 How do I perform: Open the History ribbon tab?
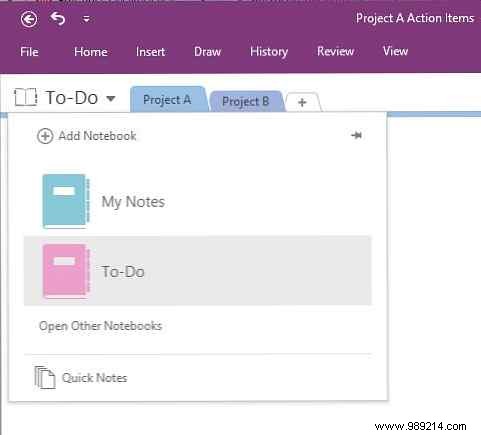click(x=269, y=52)
